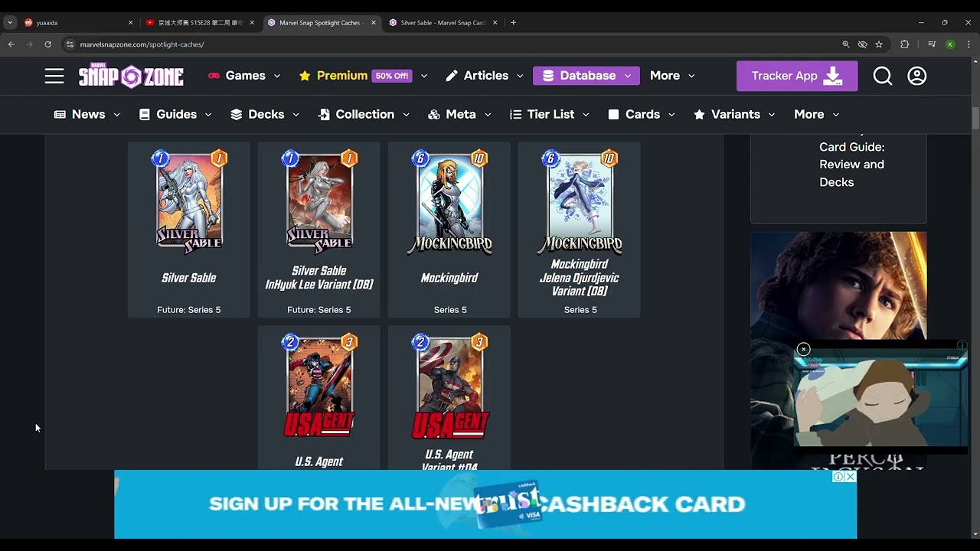Open the Chrome three-dot menu

coord(969,44)
